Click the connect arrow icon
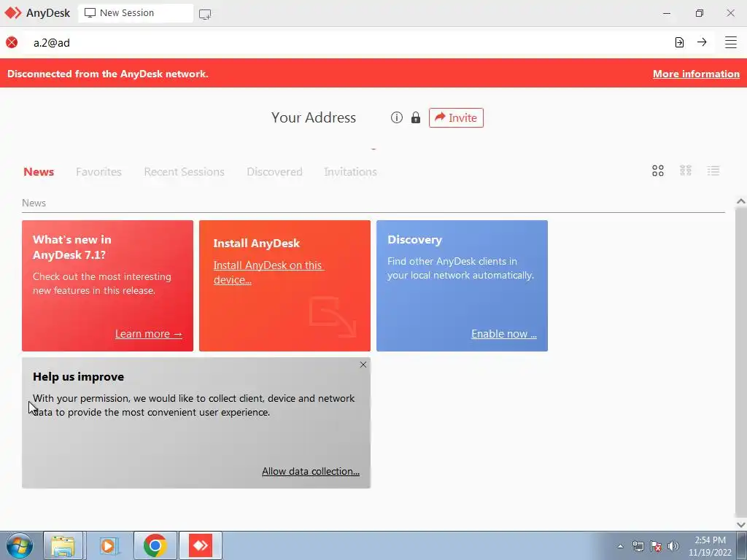Viewport: 747px width, 560px height. (702, 42)
